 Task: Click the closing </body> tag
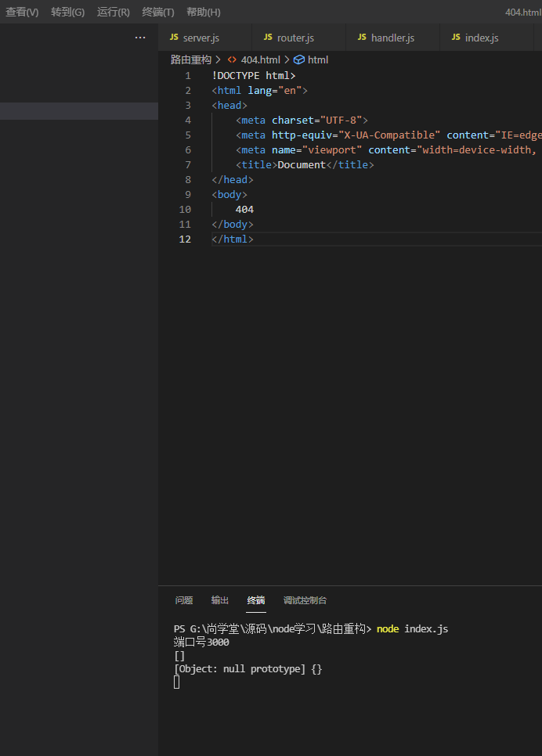pos(232,224)
